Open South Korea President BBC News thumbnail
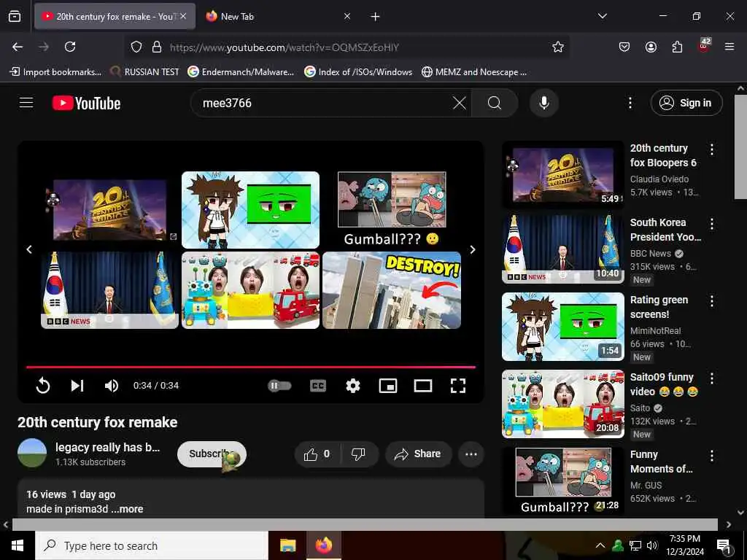Image resolution: width=747 pixels, height=560 pixels. point(562,249)
